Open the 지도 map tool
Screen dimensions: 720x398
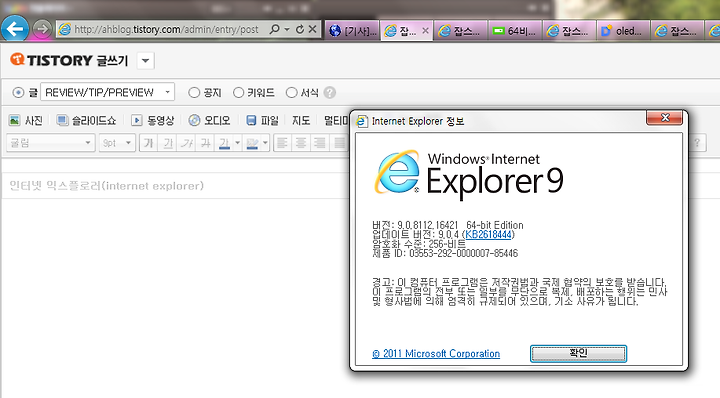click(301, 120)
